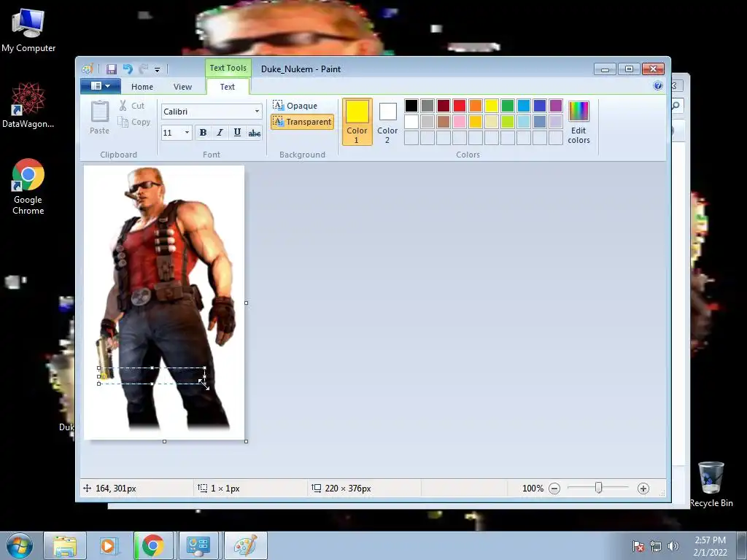Click the Action Center flag tray icon
Screen dimensions: 747x560
click(638, 546)
